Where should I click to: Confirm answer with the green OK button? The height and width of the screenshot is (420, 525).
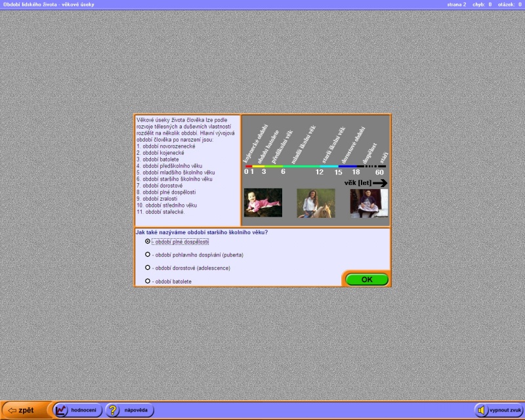[x=367, y=280]
